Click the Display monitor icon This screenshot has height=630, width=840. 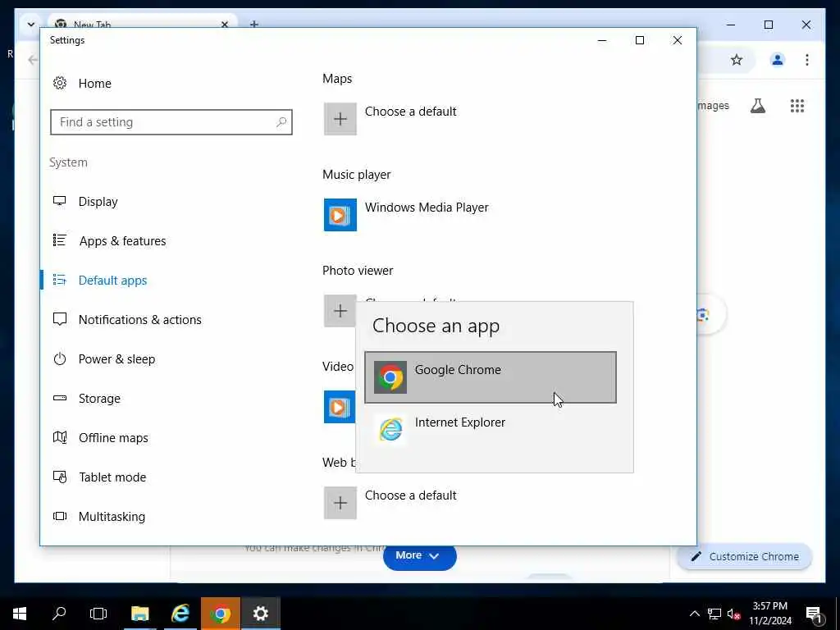[59, 201]
